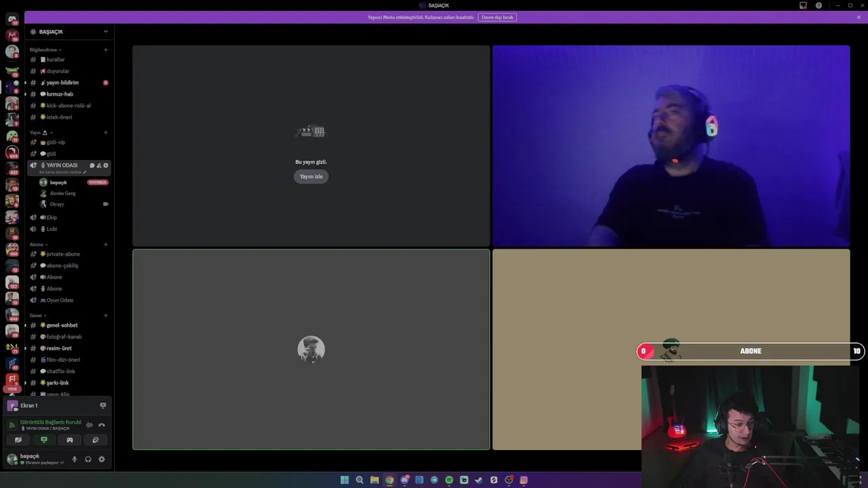This screenshot has width=868, height=488.
Task: Open the kick-abone-rolü-al channel
Action: point(68,106)
